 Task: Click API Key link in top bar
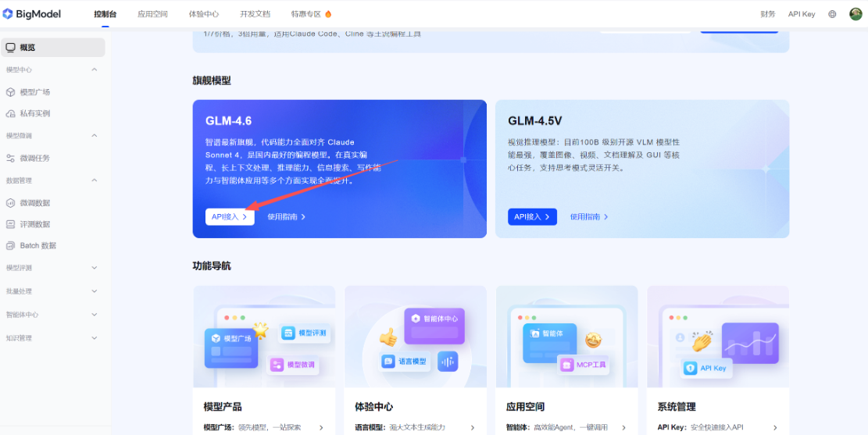(x=802, y=14)
